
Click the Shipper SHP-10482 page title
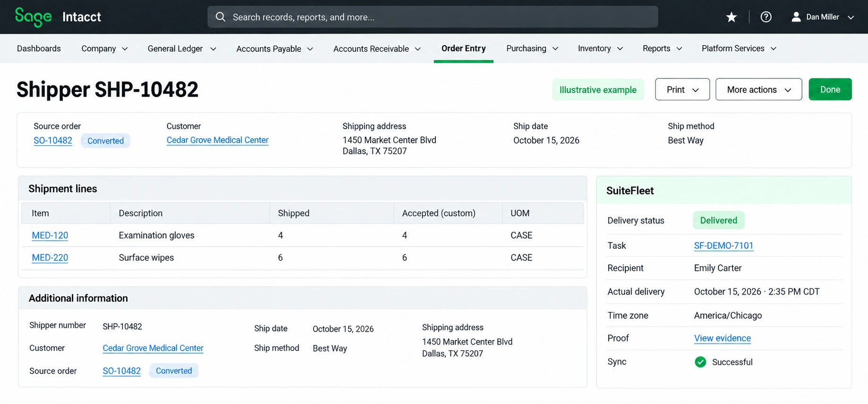[x=107, y=89]
